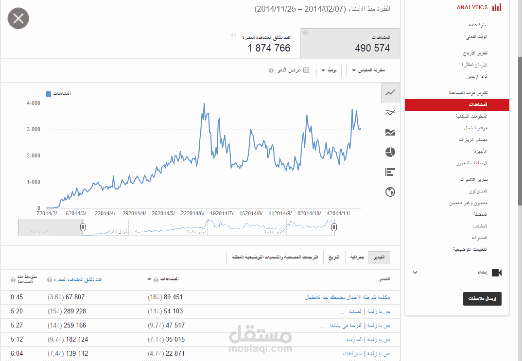Click help icon in average view duration header
Screen dimensions: 522x361
13,280
